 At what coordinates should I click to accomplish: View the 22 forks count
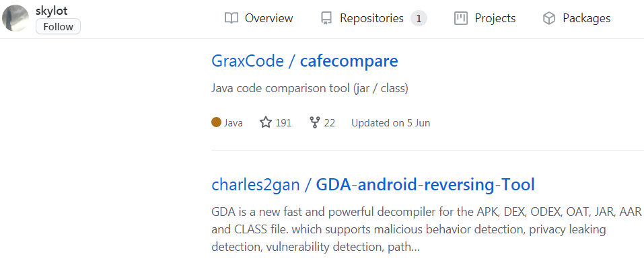[330, 123]
